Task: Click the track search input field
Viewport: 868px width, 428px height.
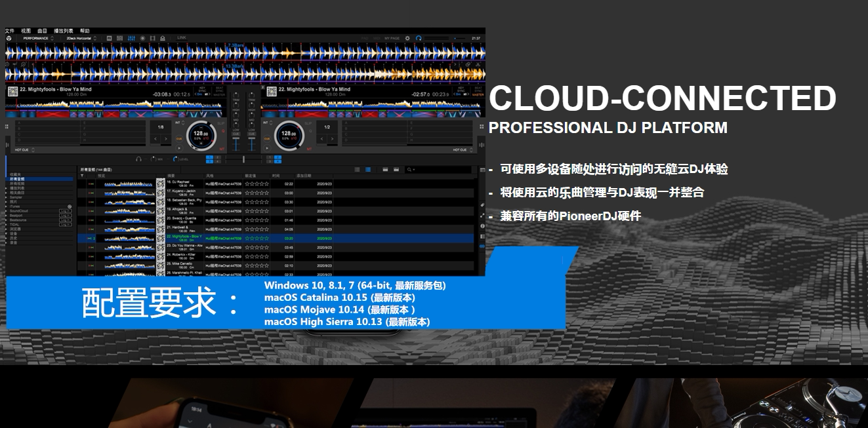Action: pyautogui.click(x=438, y=169)
